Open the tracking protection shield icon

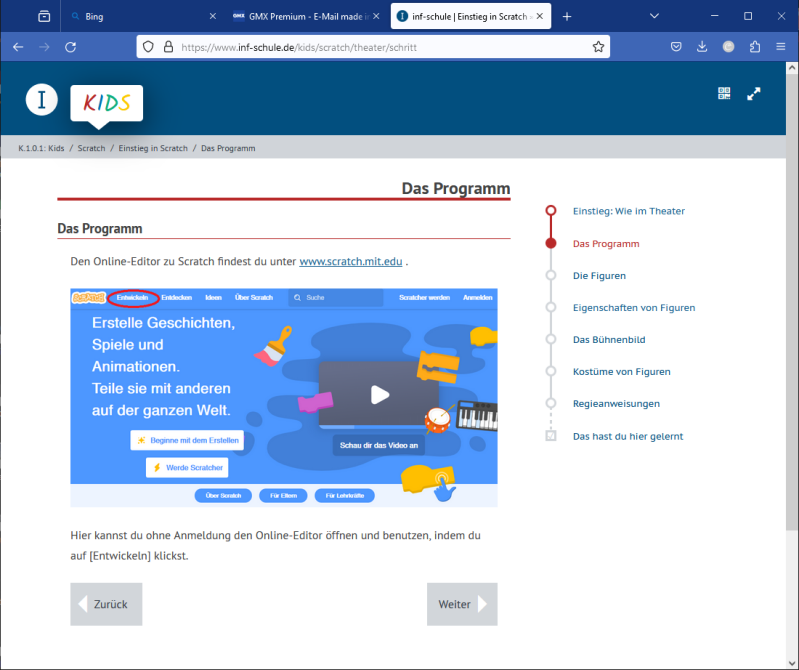point(148,47)
